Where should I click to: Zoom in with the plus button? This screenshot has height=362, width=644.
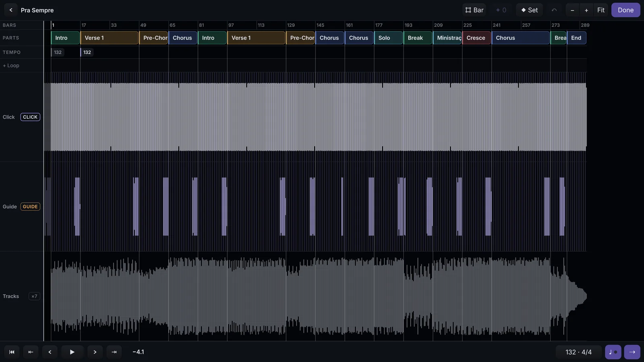pyautogui.click(x=586, y=10)
